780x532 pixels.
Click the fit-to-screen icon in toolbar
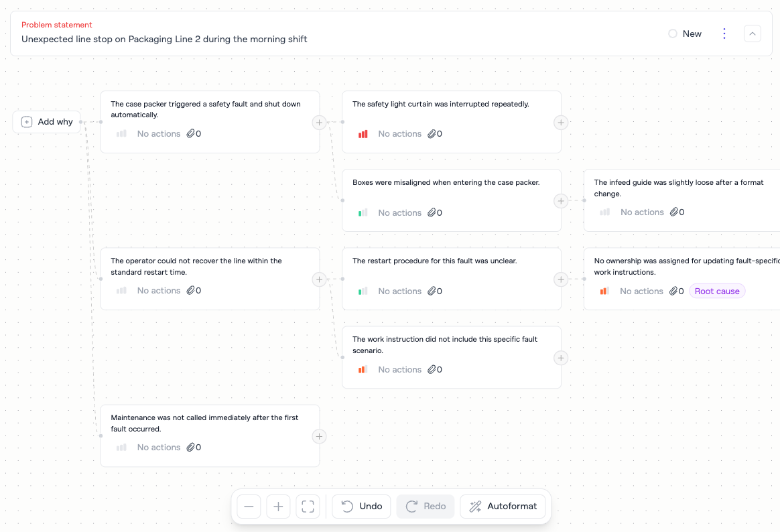coord(308,507)
